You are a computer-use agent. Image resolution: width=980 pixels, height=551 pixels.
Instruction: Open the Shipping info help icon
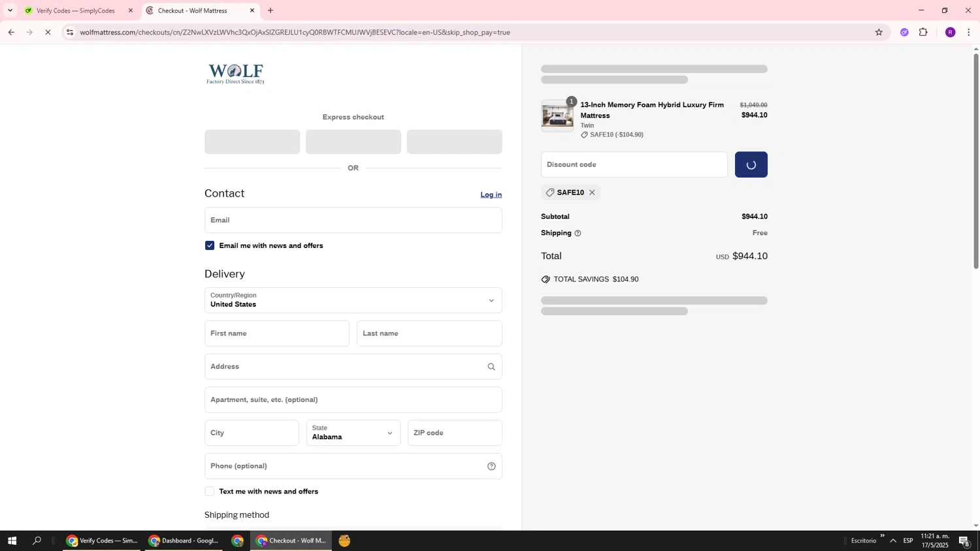tap(578, 233)
